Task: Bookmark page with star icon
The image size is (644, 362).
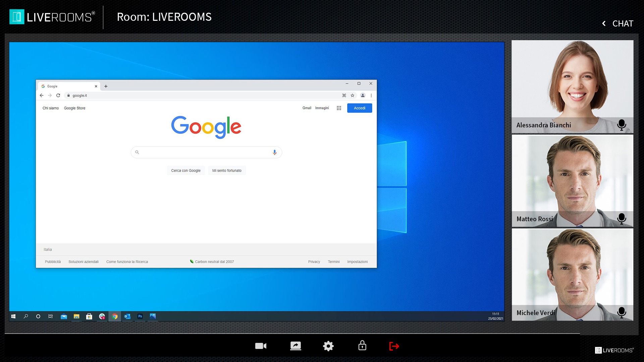Action: tap(353, 96)
